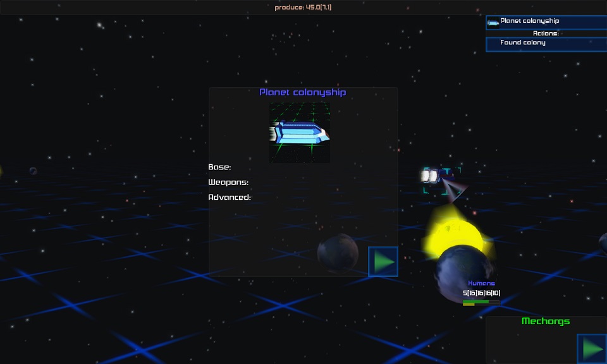The image size is (607, 364).
Task: Select the grey planet inside the center panel
Action: click(338, 253)
